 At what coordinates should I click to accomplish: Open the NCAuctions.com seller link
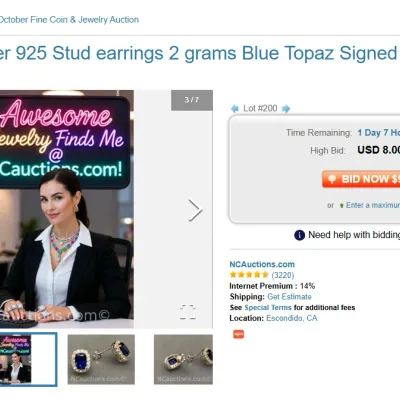(x=262, y=264)
